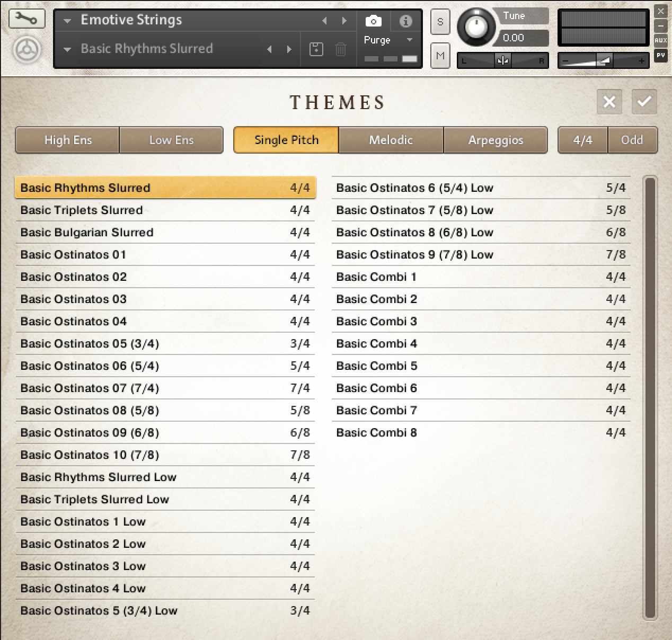Switch to the Arpeggios tab
Viewport: 672px width, 640px height.
coord(496,140)
